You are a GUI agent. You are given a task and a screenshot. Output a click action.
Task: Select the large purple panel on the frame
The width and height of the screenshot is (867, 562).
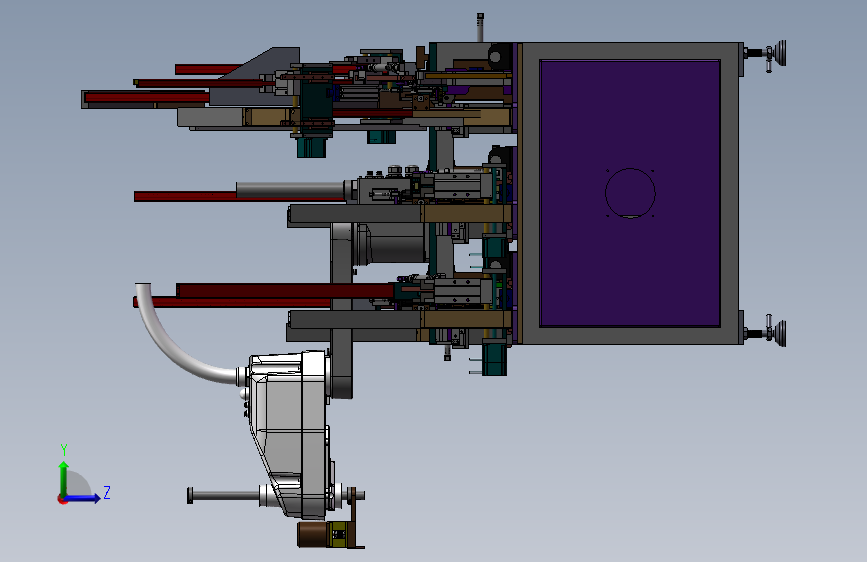tap(630, 193)
